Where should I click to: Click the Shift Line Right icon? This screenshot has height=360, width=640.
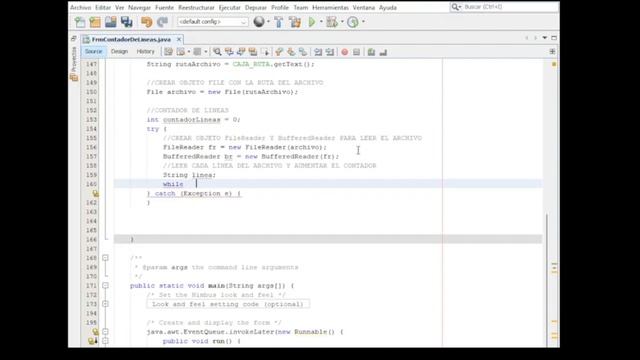pos(330,52)
